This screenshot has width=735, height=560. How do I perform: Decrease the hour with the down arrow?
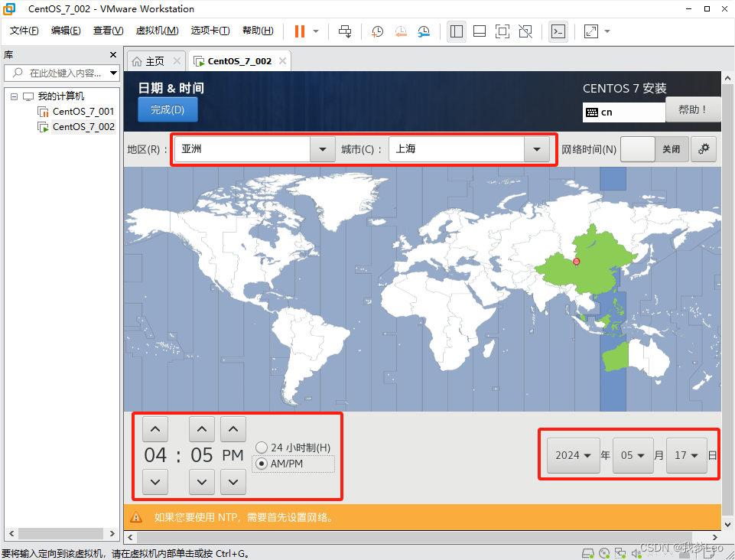[155, 482]
